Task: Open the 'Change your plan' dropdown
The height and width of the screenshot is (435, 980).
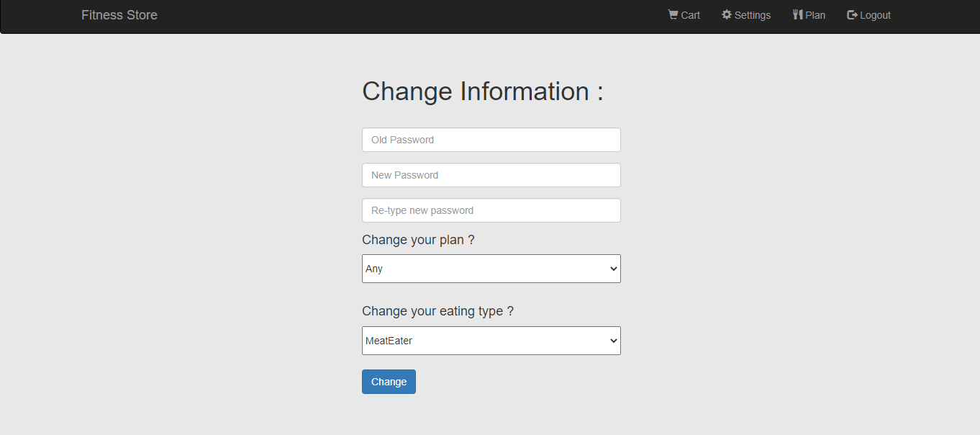Action: tap(491, 269)
